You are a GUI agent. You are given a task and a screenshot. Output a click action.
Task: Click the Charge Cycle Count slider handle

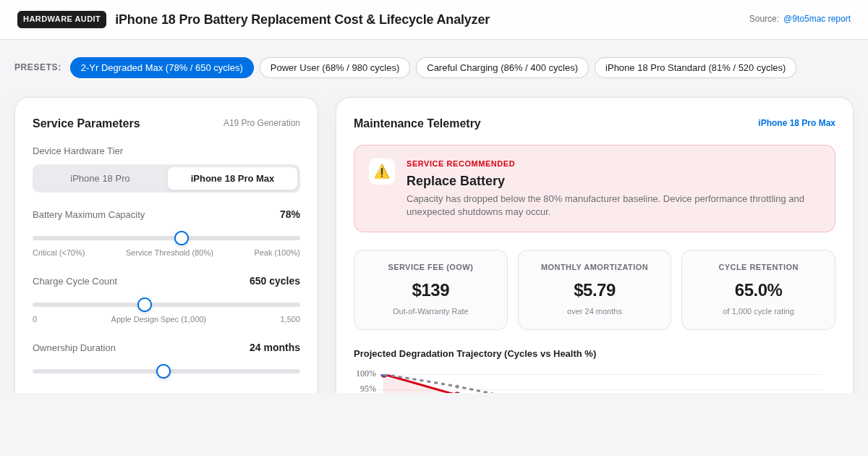click(x=145, y=305)
